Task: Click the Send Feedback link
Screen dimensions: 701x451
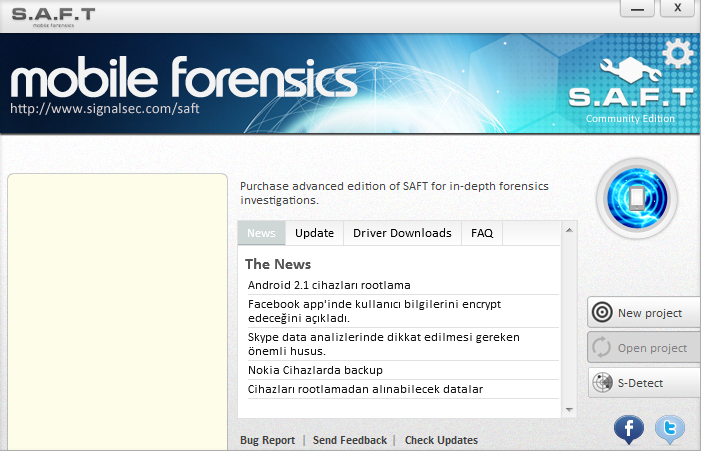Action: click(350, 440)
